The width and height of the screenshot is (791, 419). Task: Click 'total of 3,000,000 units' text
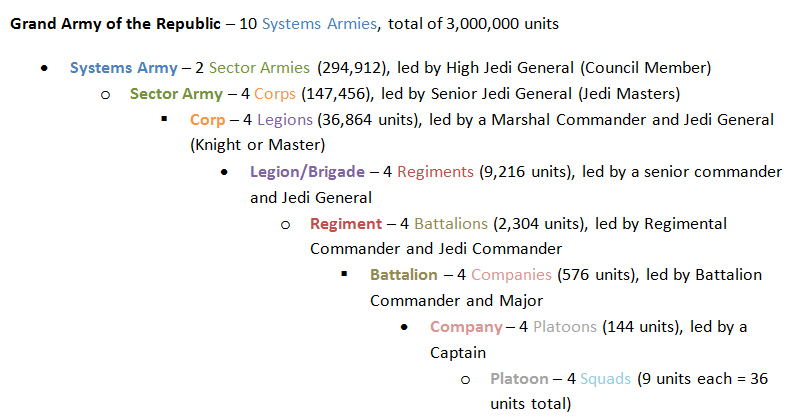pos(473,24)
